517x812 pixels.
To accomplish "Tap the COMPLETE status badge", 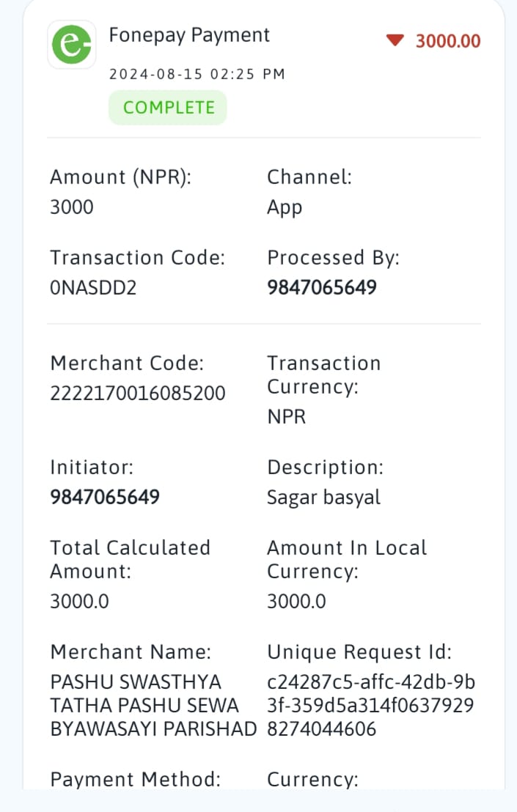I will click(168, 107).
